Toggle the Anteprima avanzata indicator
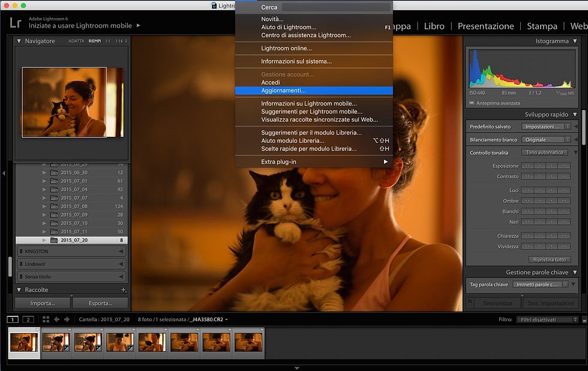588x371 pixels. pos(472,103)
